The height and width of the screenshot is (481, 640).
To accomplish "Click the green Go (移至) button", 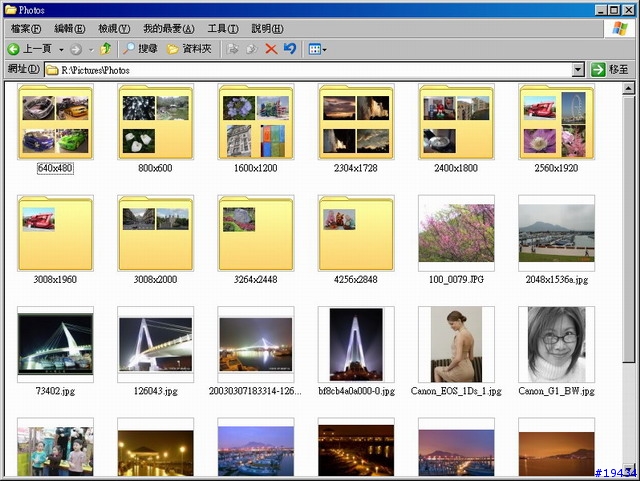I will pyautogui.click(x=610, y=70).
